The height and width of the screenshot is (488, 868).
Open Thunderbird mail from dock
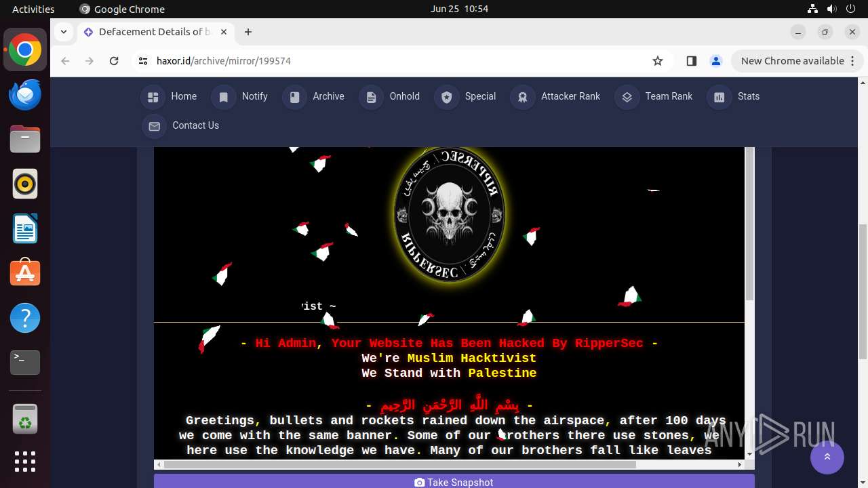(25, 95)
